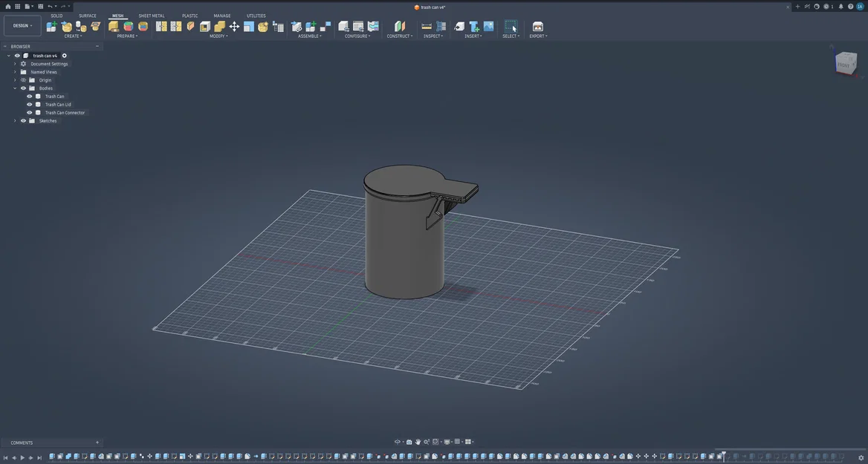Viewport: 868px width, 464px height.
Task: Open the ASSEMBLE menu label
Action: click(310, 36)
